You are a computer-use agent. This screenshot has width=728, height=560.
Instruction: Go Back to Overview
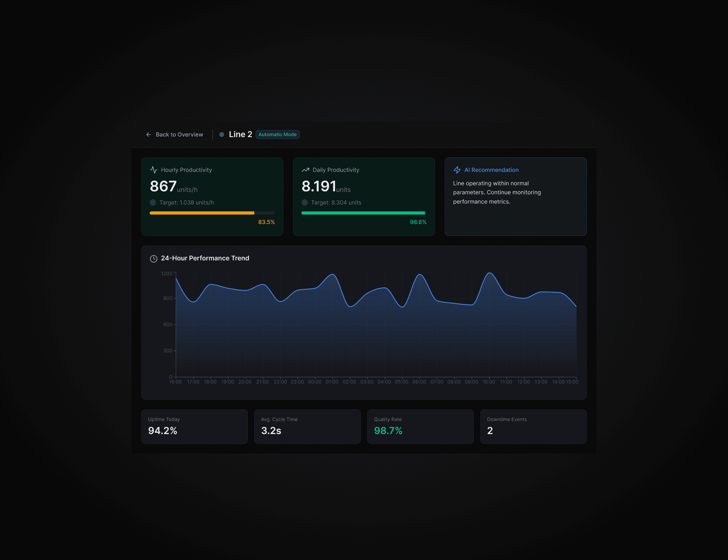(x=179, y=135)
